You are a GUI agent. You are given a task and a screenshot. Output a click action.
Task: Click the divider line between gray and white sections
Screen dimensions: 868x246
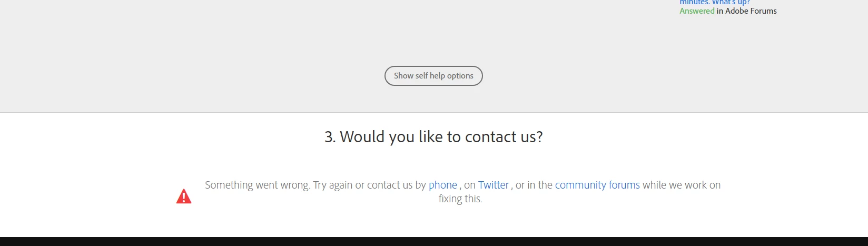click(434, 112)
